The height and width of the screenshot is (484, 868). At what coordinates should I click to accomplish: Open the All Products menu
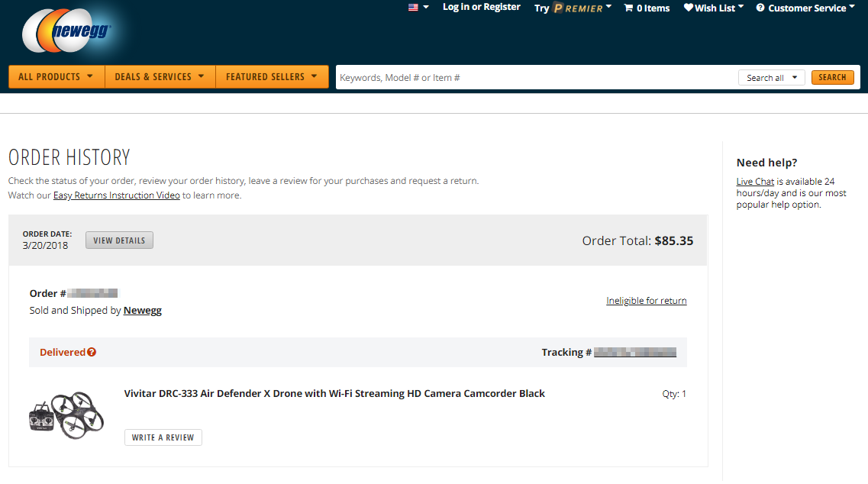click(x=56, y=76)
